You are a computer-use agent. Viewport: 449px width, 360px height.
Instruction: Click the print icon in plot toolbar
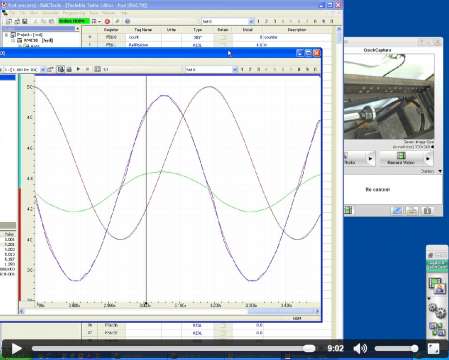(69, 69)
